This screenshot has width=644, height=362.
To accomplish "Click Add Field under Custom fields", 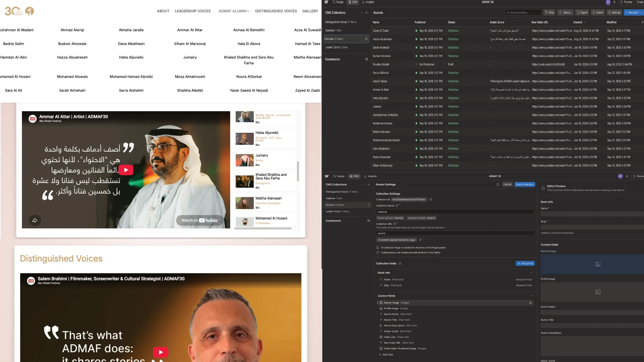I will coord(386,355).
